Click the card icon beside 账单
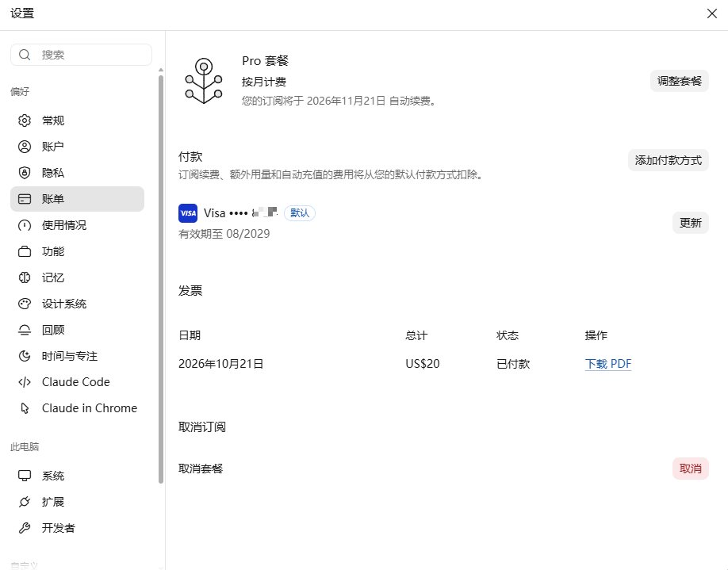This screenshot has height=570, width=728. (24, 199)
